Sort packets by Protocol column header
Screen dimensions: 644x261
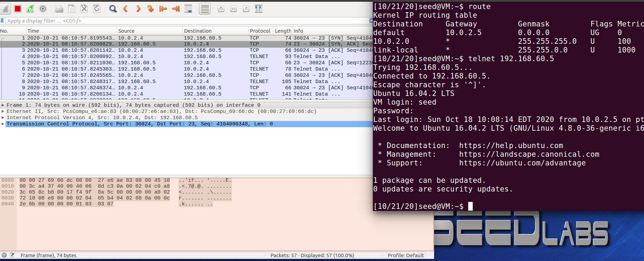tap(261, 31)
